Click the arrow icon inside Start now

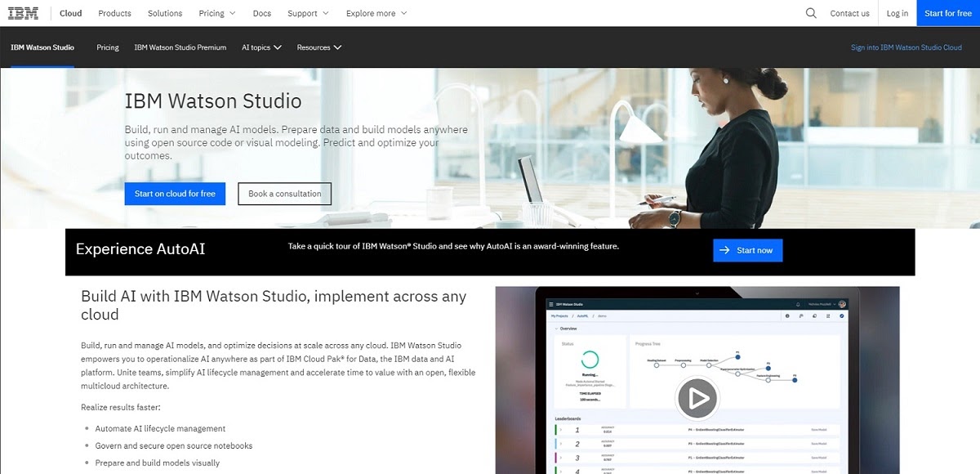tap(725, 250)
